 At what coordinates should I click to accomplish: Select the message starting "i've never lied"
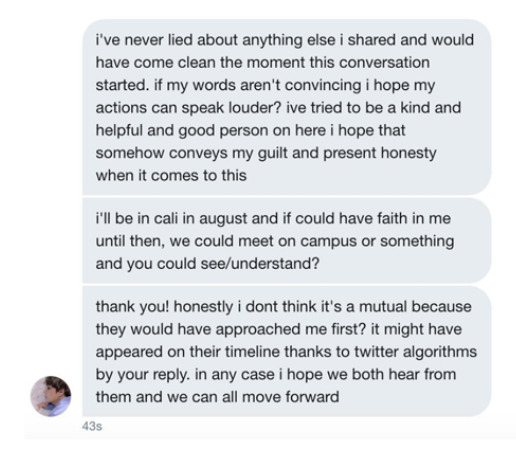tap(287, 107)
